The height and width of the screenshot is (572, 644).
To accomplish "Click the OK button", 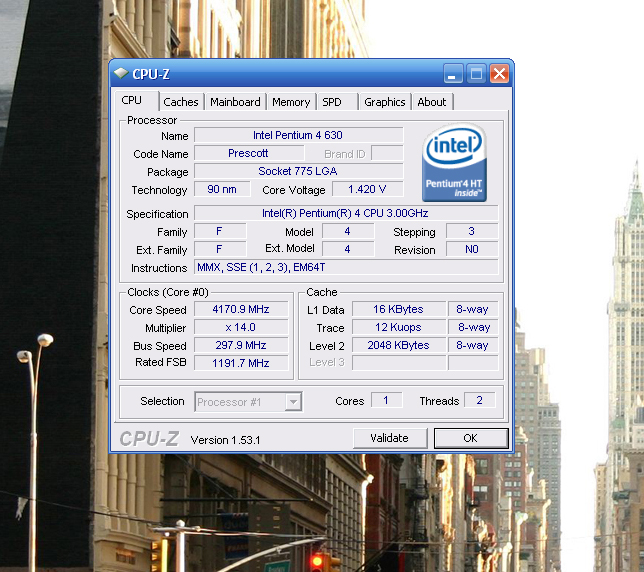I will click(x=471, y=438).
